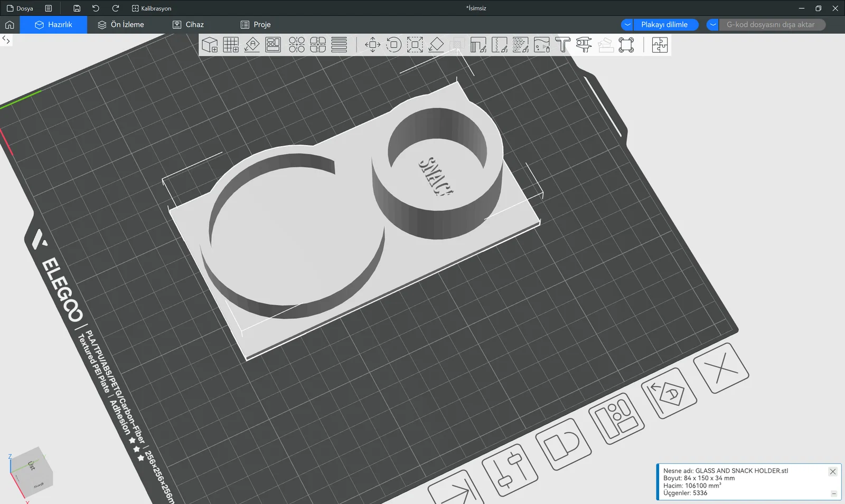
Task: Click the Hacim: 106100 mm³ line
Action: click(x=692, y=486)
